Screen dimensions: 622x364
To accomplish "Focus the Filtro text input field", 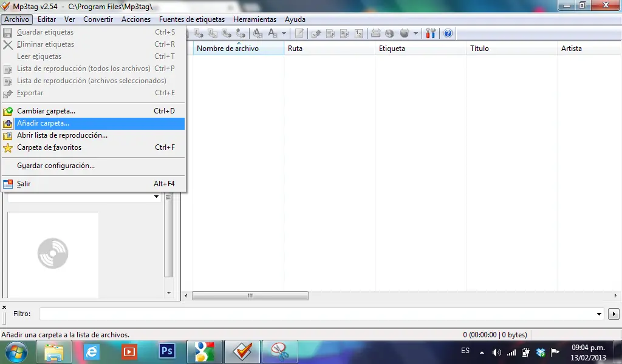I will (317, 314).
